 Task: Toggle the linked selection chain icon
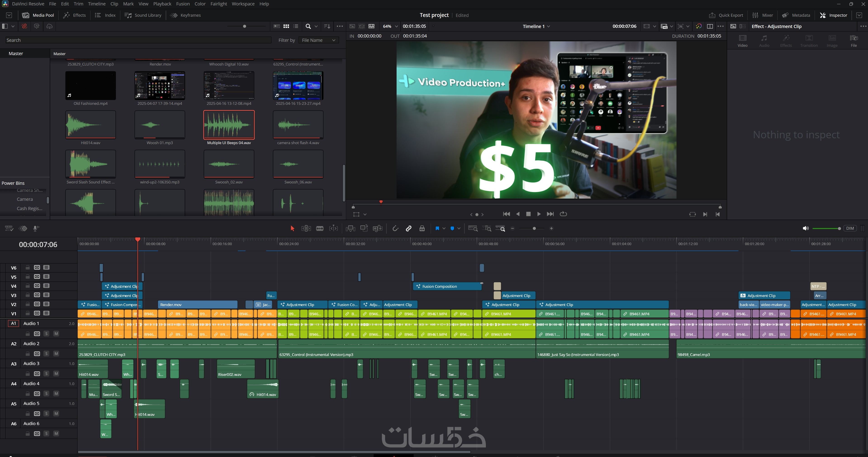pyautogui.click(x=408, y=229)
